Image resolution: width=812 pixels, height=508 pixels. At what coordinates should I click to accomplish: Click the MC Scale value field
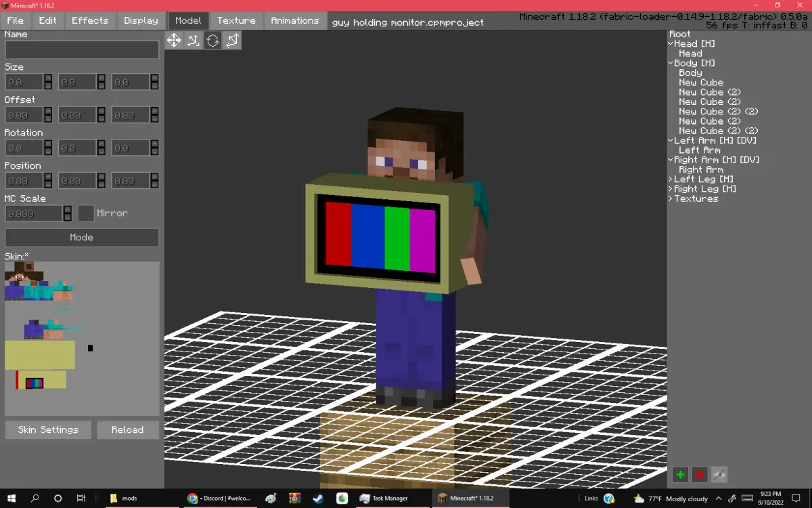click(34, 213)
